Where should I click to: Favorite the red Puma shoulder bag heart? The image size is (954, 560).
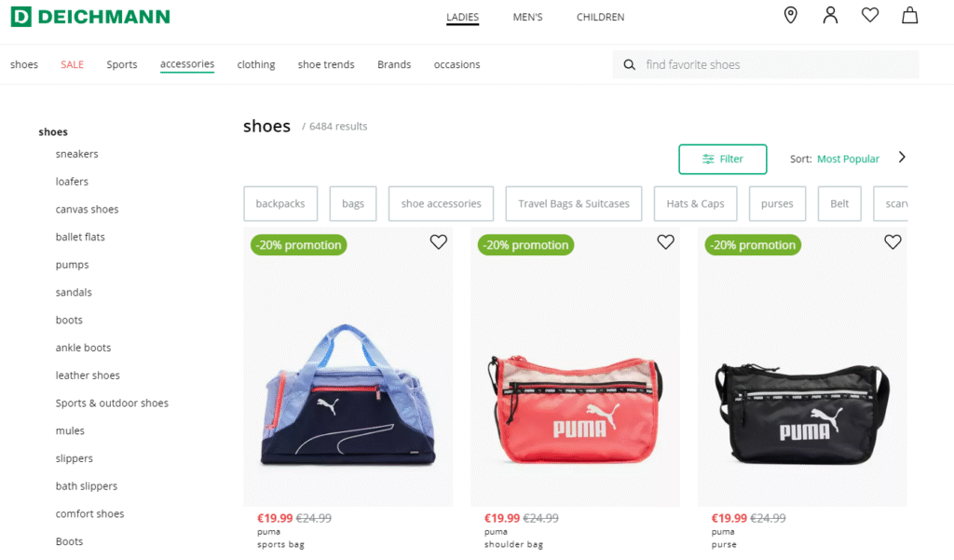click(x=665, y=242)
